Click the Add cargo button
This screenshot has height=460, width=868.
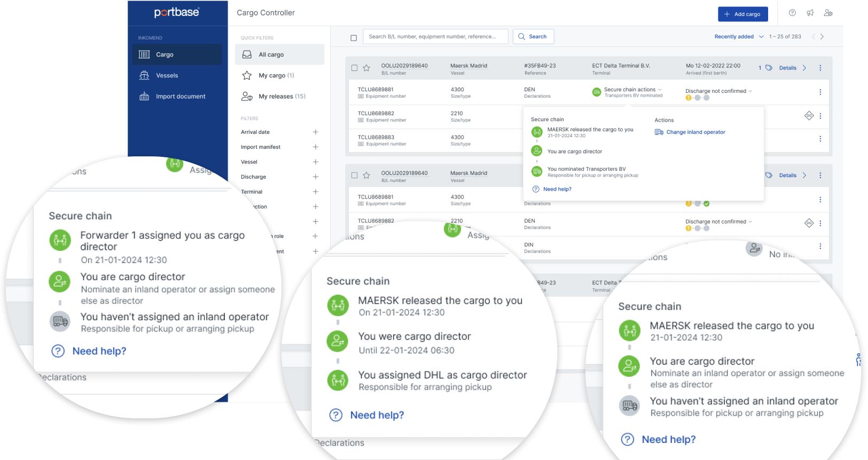[x=742, y=14]
